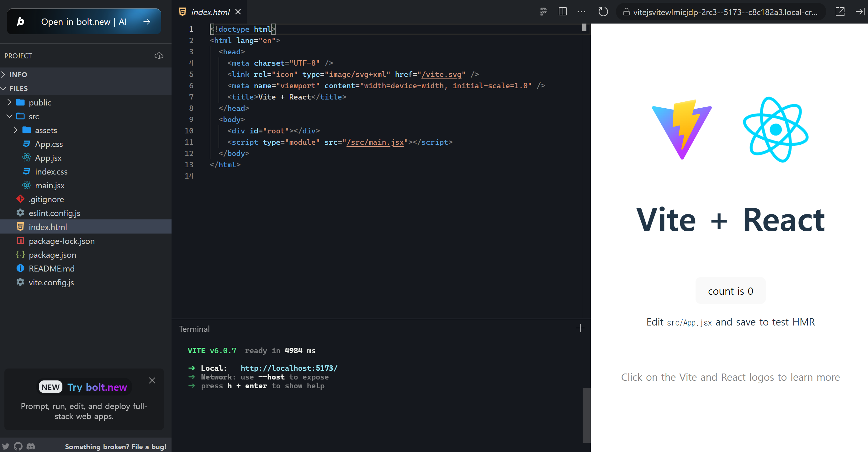
Task: Select the index.html editor tab
Action: (x=210, y=12)
